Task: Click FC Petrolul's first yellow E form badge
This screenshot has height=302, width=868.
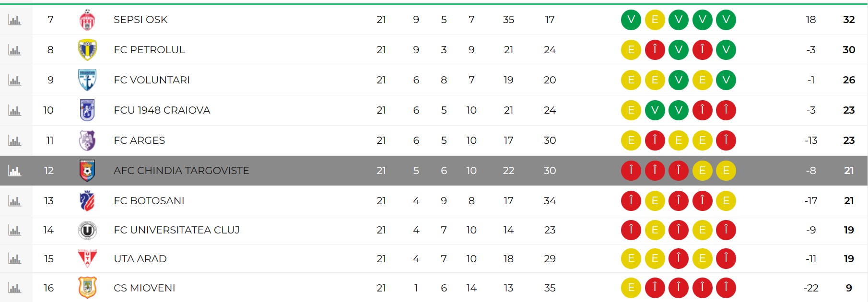Action: 631,50
